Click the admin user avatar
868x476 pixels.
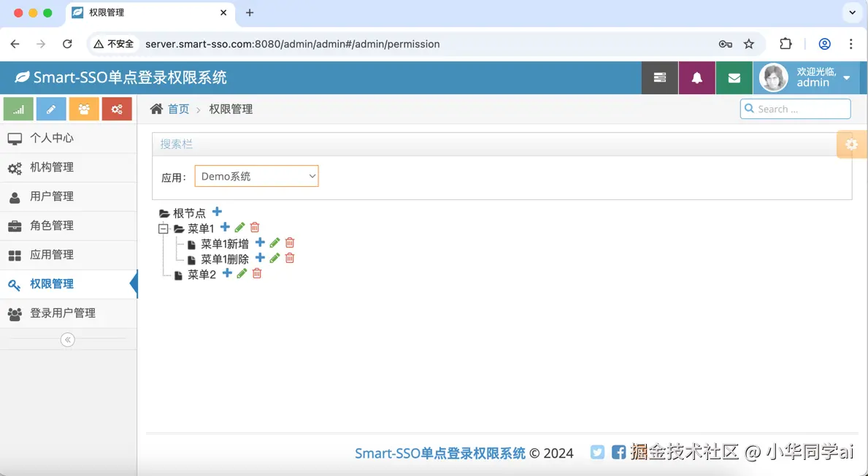(x=773, y=77)
